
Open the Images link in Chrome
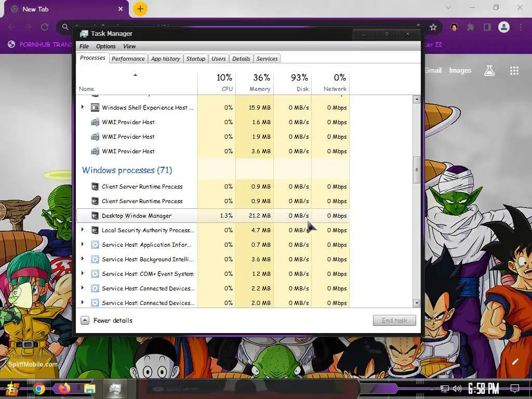[460, 71]
